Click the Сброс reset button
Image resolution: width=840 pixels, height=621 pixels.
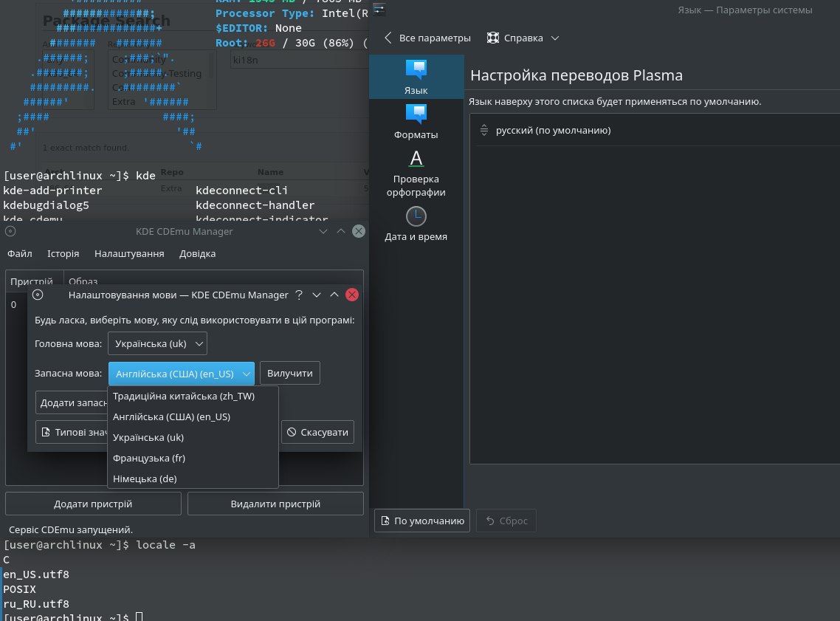[x=506, y=521]
